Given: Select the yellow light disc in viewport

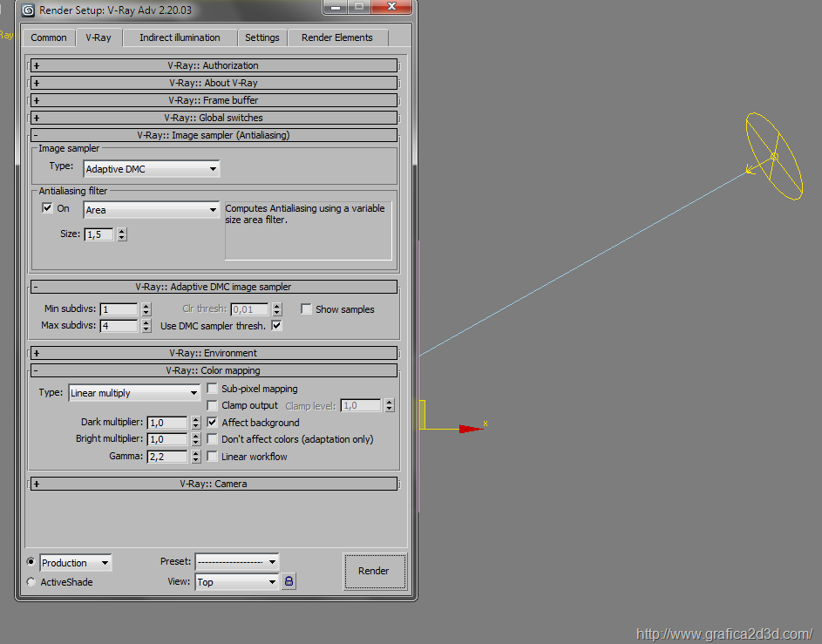Looking at the screenshot, I should pos(774,156).
